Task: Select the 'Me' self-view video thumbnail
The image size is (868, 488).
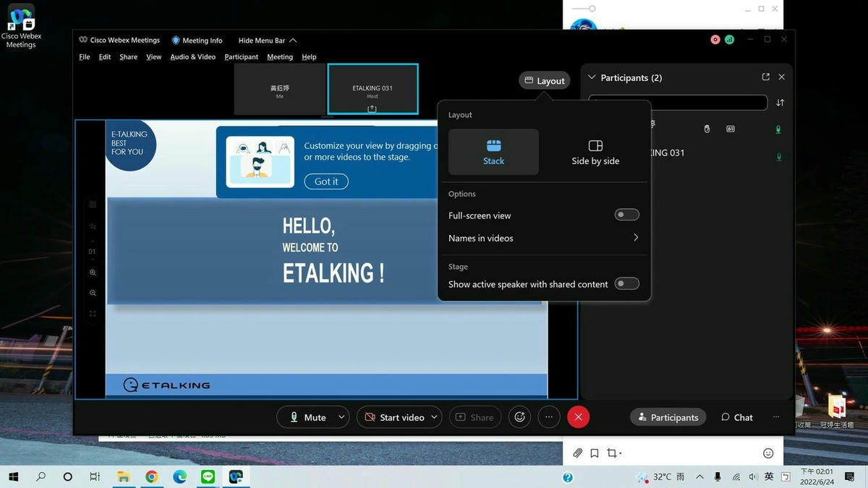Action: [x=279, y=89]
